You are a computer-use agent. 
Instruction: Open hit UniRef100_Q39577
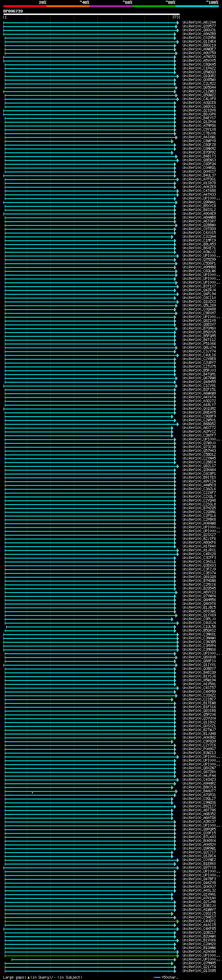[x=199, y=26]
